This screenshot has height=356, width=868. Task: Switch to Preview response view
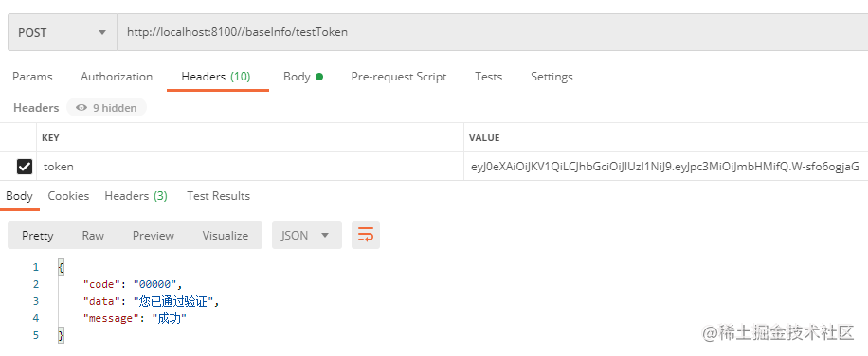tap(154, 236)
